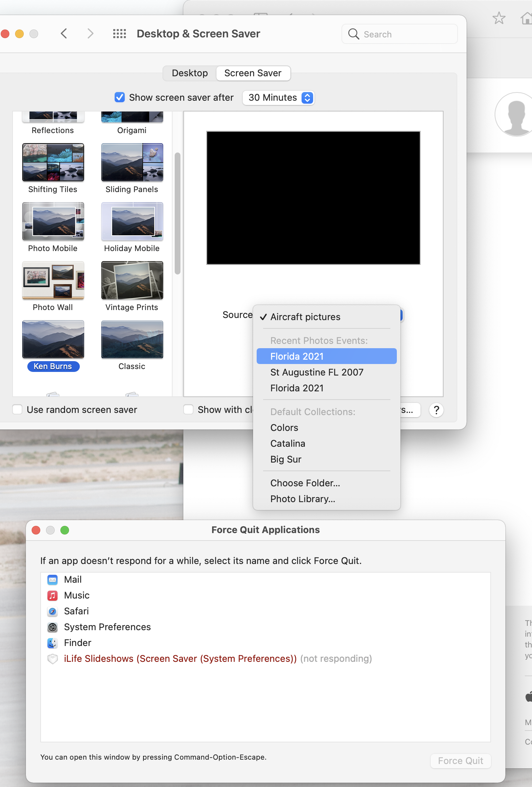Select Finder in Force Quit list
The image size is (532, 787).
[266, 643]
